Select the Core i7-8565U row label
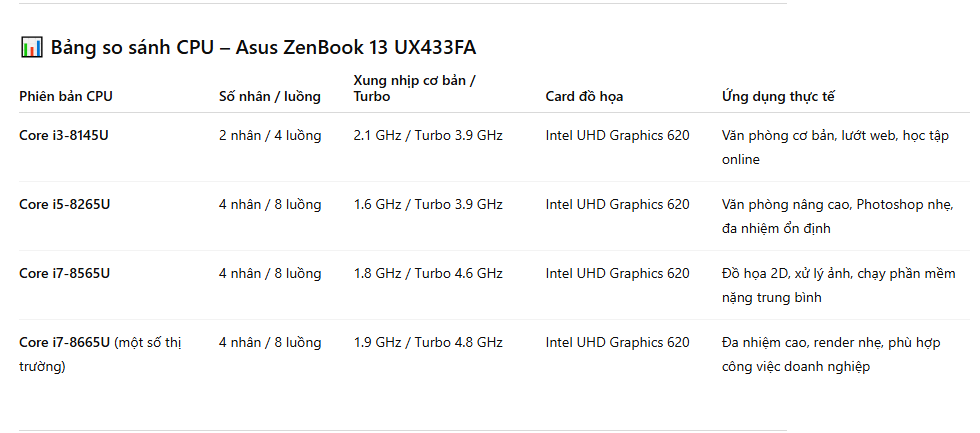Viewport: 980px width, 433px height. click(x=64, y=273)
